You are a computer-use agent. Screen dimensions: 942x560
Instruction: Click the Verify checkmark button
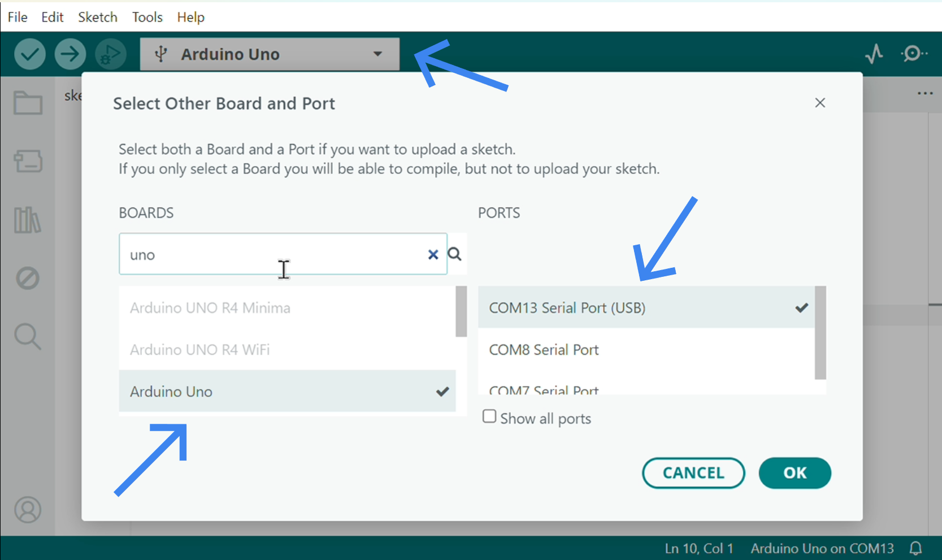click(x=29, y=54)
